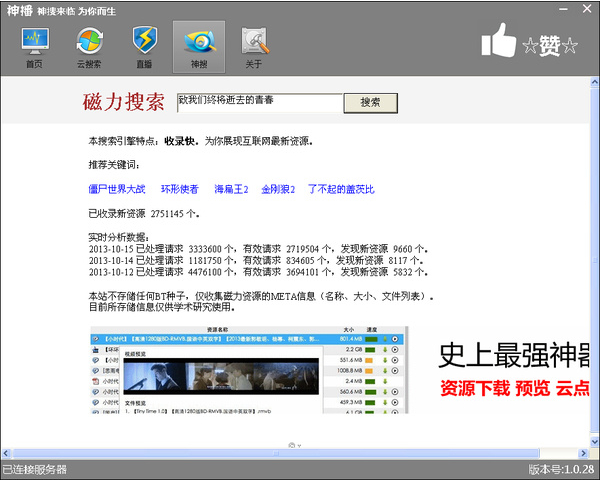The height and width of the screenshot is (483, 602).
Task: Click into the magnet search text field
Action: point(259,102)
